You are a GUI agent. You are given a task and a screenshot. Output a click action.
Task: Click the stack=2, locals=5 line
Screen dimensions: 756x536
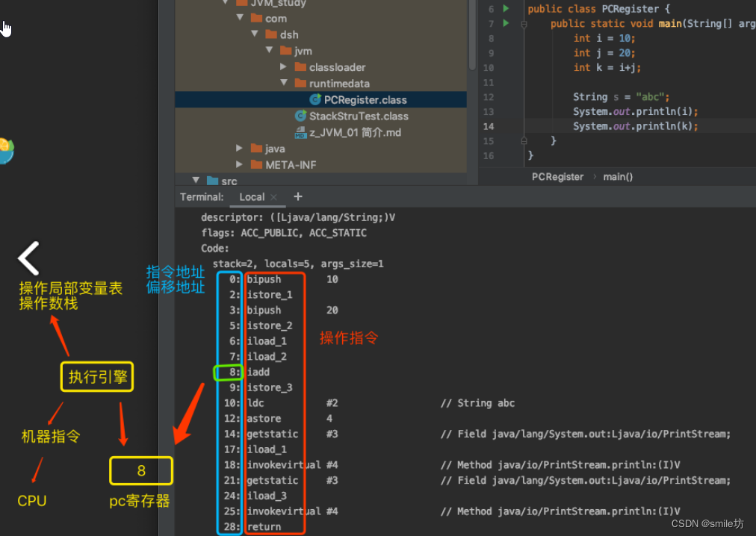(298, 264)
